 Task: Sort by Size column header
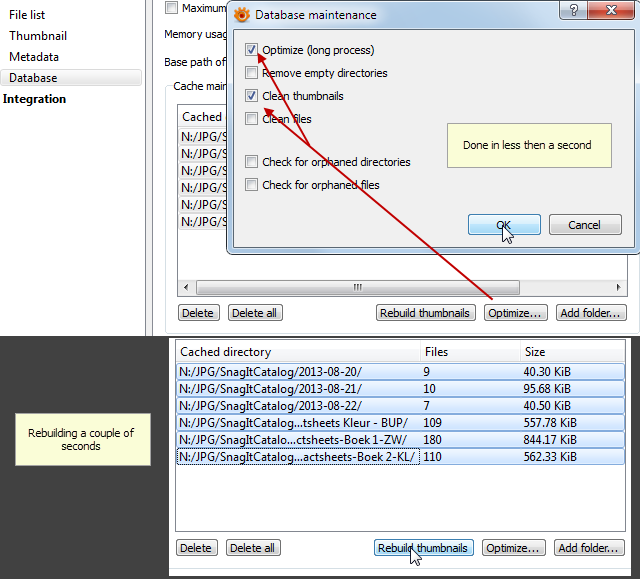click(572, 352)
